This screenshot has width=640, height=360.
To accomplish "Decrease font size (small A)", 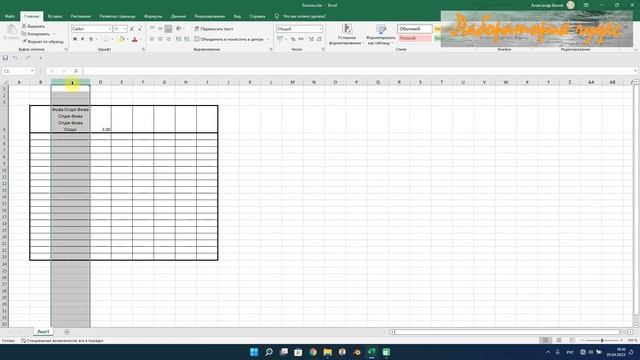I will coord(140,29).
